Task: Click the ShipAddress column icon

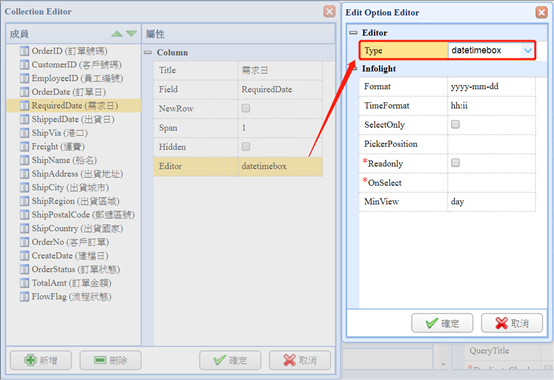Action: (24, 174)
